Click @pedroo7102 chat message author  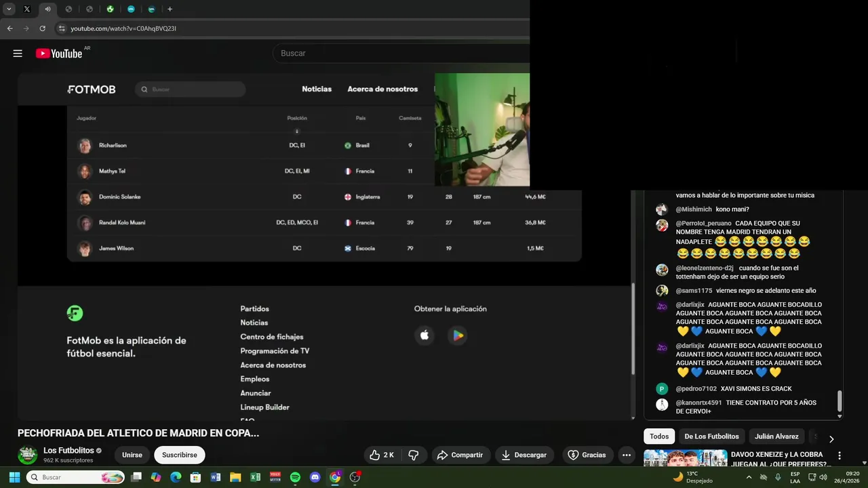coord(696,389)
